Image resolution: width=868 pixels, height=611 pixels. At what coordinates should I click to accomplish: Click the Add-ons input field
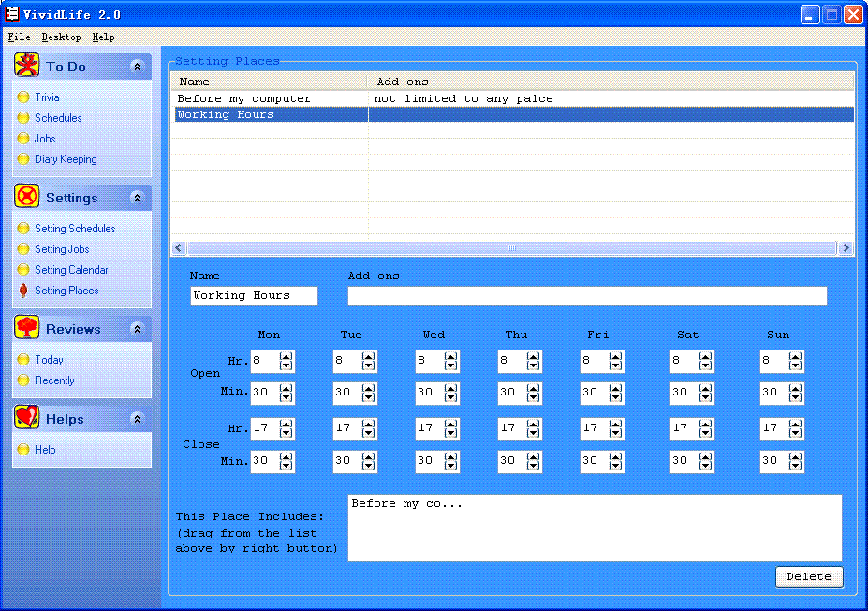coord(587,296)
